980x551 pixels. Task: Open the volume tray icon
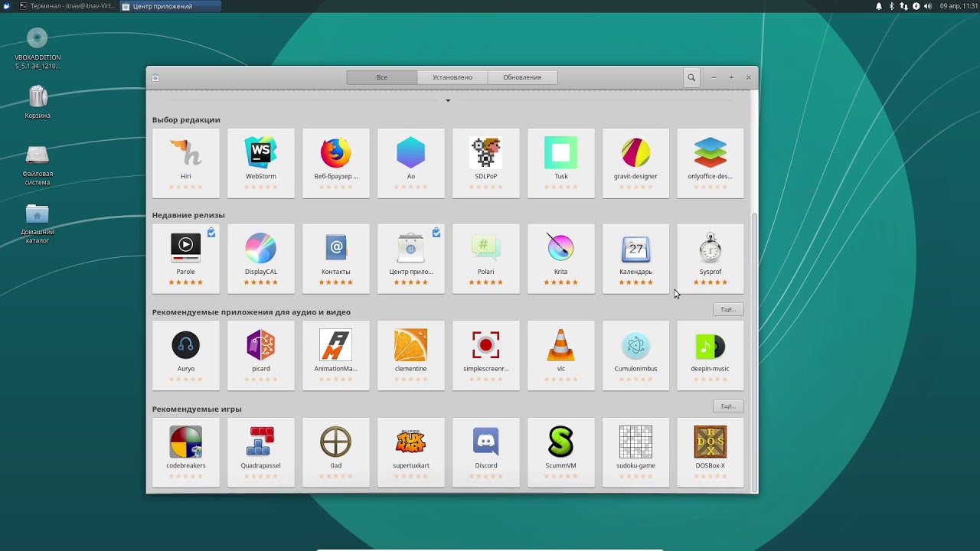pos(928,6)
